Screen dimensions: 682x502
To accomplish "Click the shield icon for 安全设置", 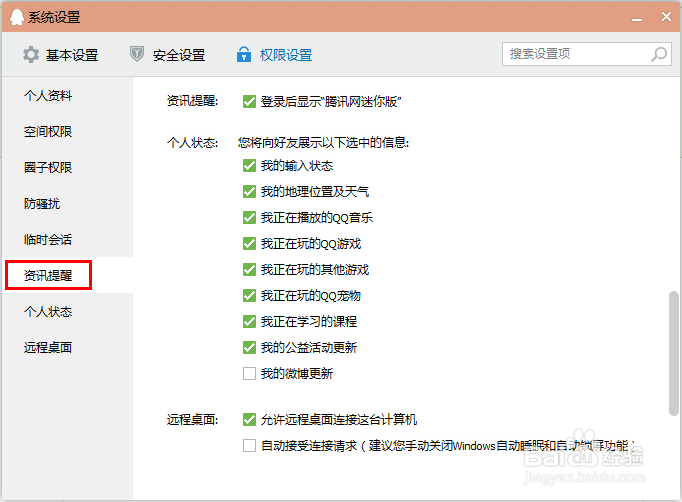I will [137, 54].
